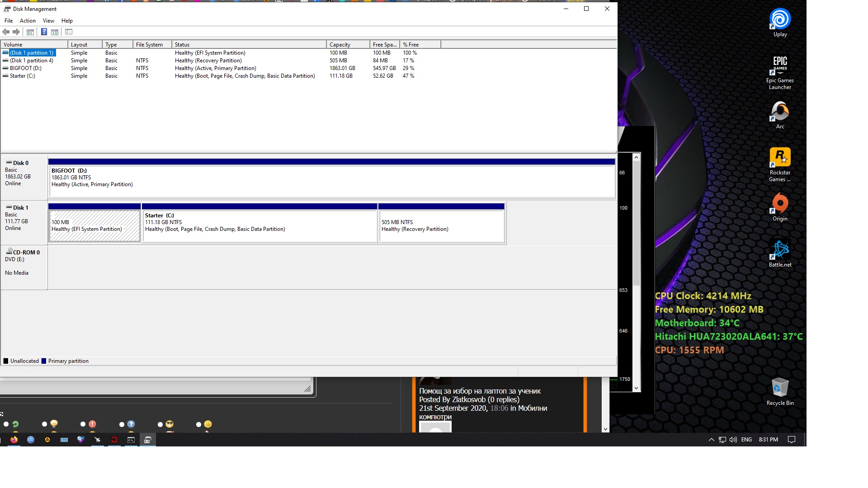Click Show/Hide Action Pane toolbar icon
868x488 pixels.
click(x=55, y=32)
